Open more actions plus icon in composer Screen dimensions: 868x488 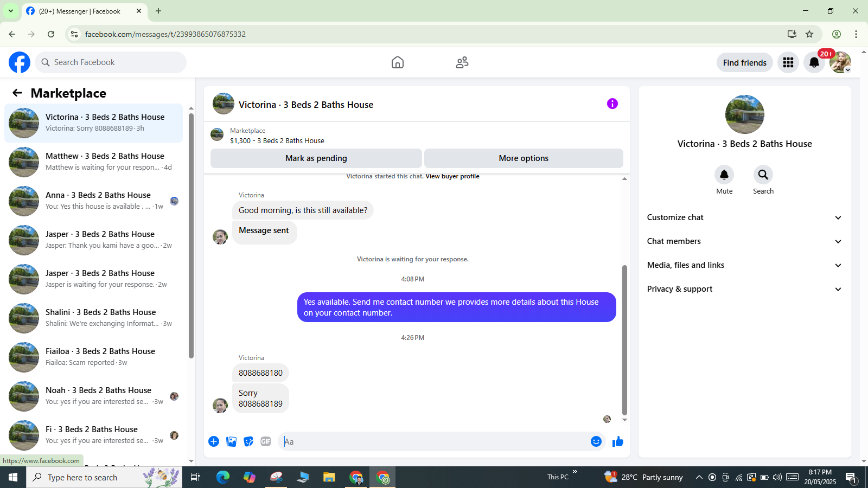tap(214, 441)
